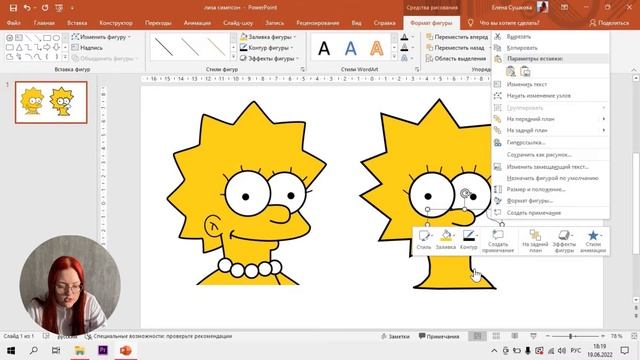The width and height of the screenshot is (640, 360).
Task: Undo the last action in title bar
Action: [27, 8]
